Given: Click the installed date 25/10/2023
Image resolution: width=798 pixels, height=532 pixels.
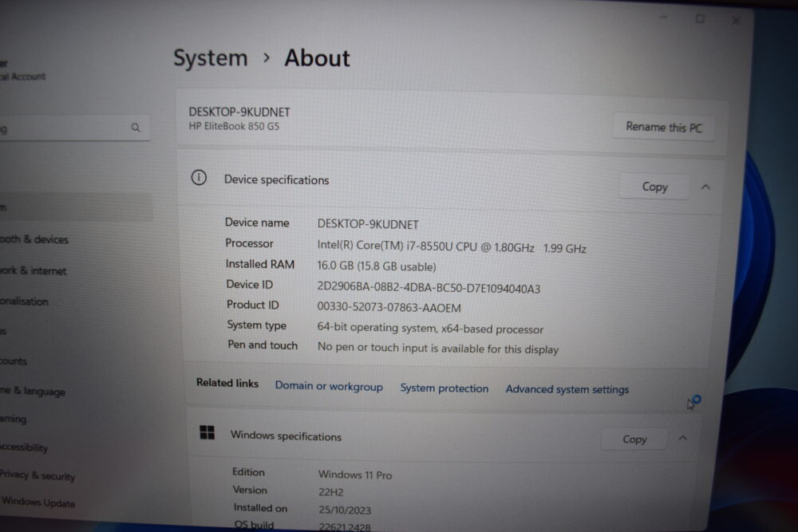Looking at the screenshot, I should click(345, 510).
